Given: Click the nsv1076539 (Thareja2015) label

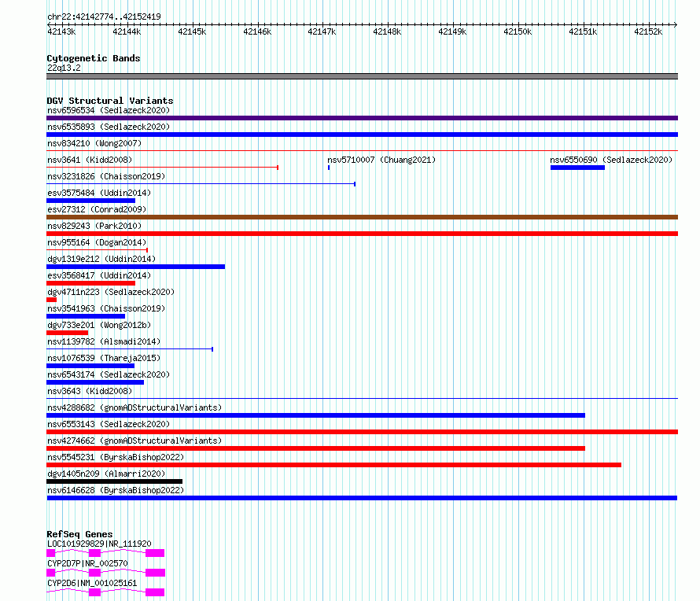Looking at the screenshot, I should pyautogui.click(x=104, y=358).
